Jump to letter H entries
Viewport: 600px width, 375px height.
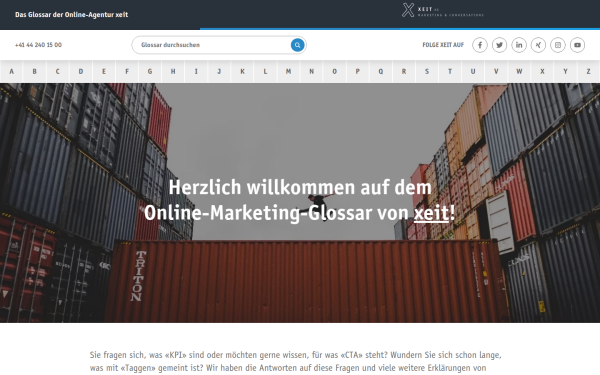pyautogui.click(x=173, y=71)
